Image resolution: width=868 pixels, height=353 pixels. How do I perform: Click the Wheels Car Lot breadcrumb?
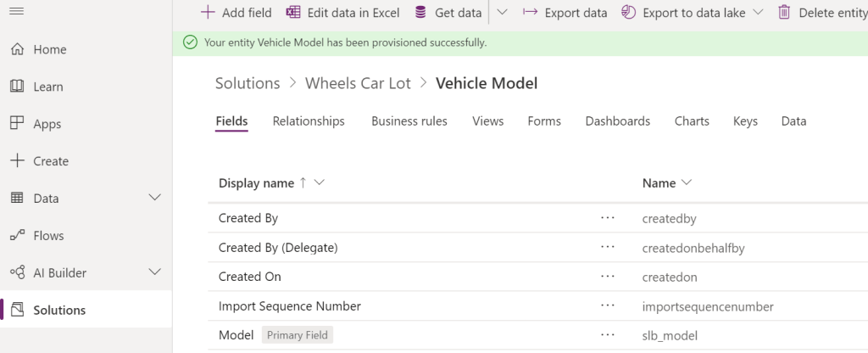[x=358, y=83]
